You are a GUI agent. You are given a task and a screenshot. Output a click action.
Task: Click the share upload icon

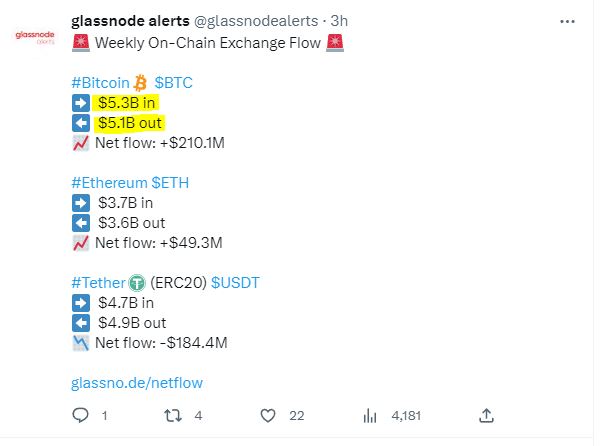[486, 415]
